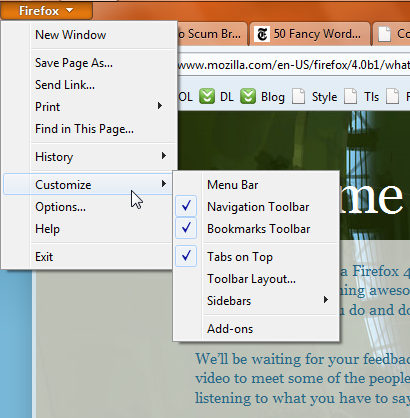
Task: Click the green DL bookmark icon
Action: click(x=207, y=96)
